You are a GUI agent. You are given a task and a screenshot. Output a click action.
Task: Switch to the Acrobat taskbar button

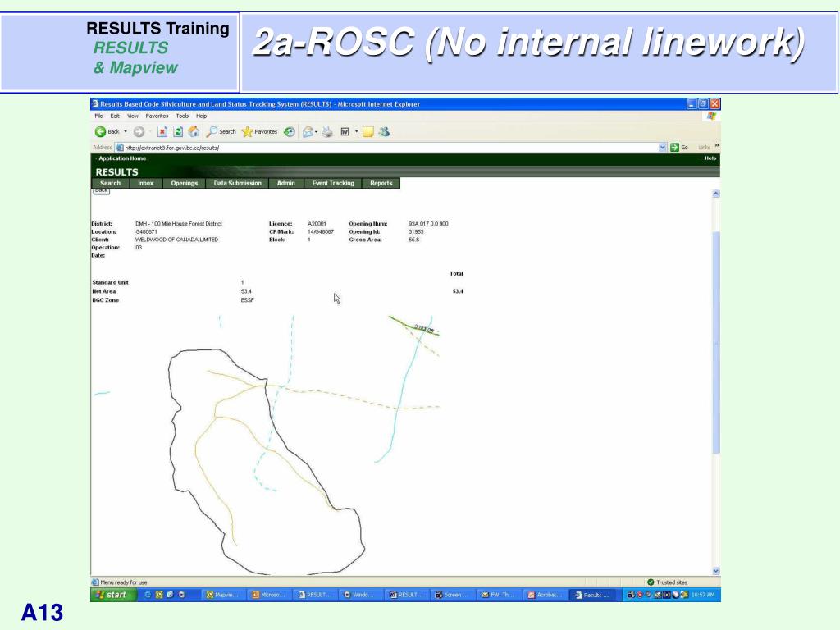(x=545, y=595)
